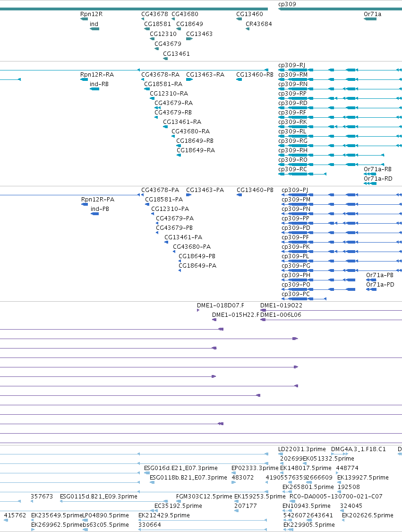Image resolution: width=402 pixels, height=532 pixels.
Task: Open the CG43678-PA protein label
Action: tap(160, 190)
